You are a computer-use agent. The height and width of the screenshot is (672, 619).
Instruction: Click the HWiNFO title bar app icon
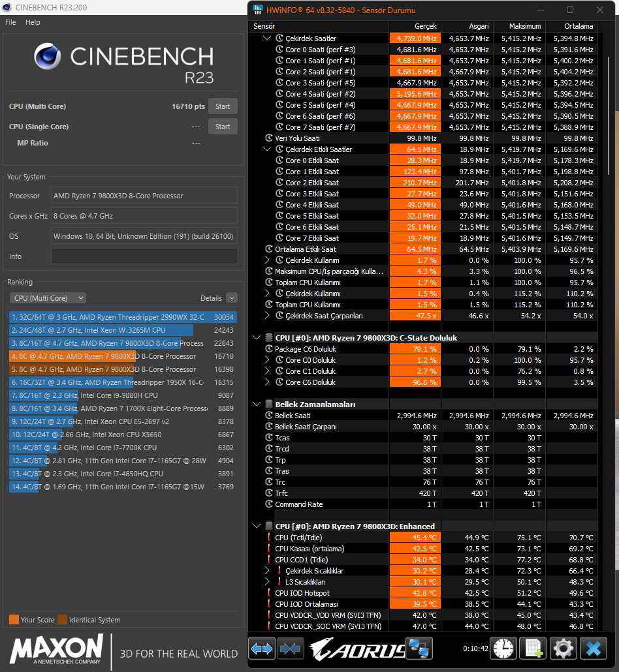coord(258,9)
